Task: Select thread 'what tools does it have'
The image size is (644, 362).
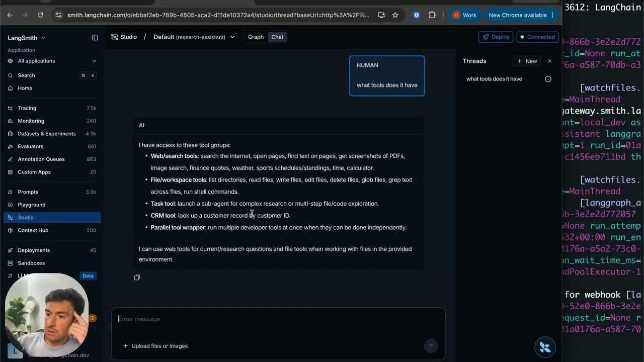Action: [494, 79]
